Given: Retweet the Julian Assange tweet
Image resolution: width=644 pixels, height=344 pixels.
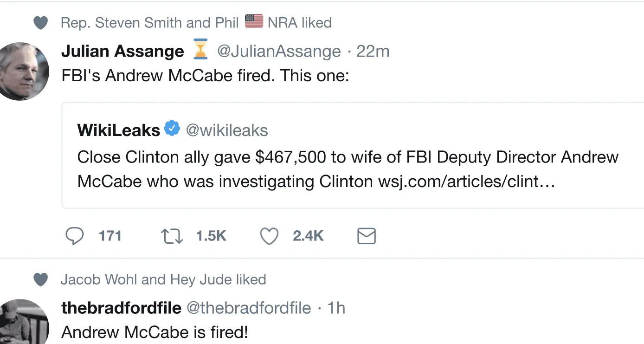Looking at the screenshot, I should coord(172,236).
